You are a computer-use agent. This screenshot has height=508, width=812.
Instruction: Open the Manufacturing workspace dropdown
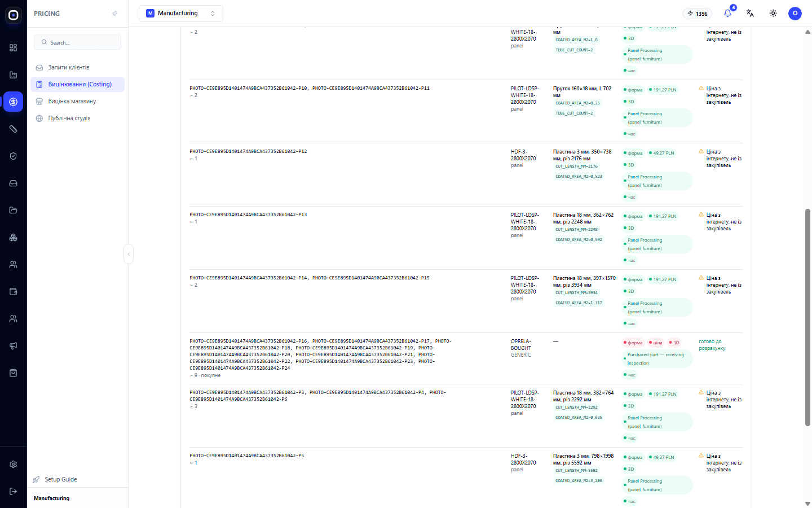coord(181,14)
